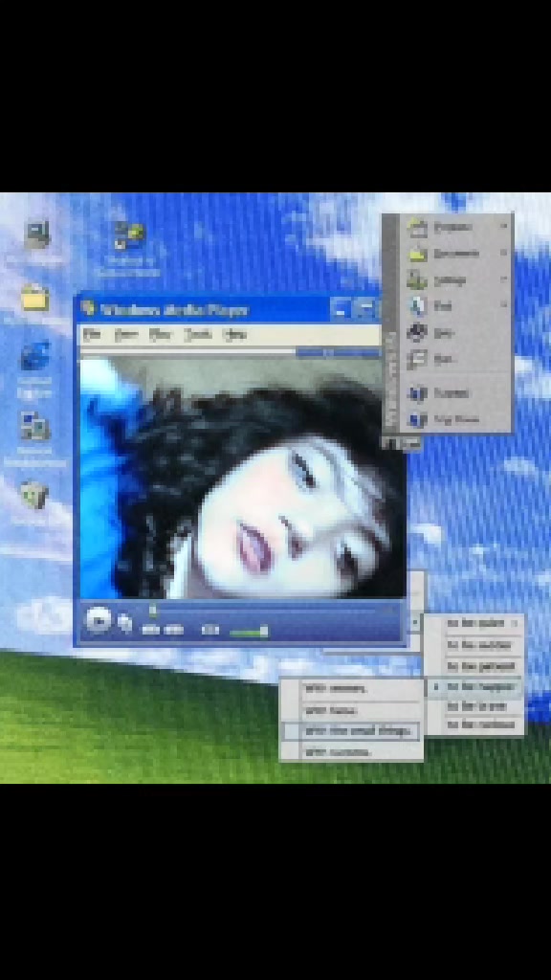
Task: Click the Find magnifier icon in Start menu
Action: (x=417, y=306)
